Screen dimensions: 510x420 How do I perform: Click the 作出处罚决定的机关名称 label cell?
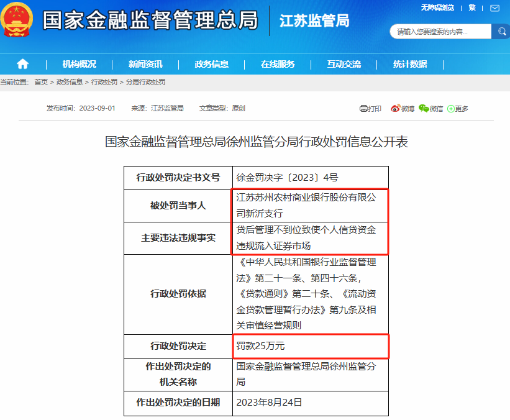click(178, 375)
